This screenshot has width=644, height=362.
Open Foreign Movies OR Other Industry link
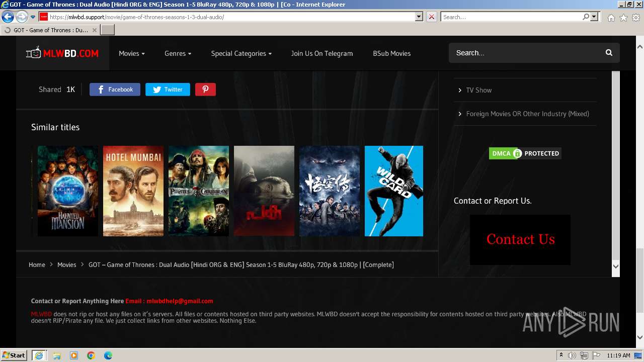tap(527, 114)
